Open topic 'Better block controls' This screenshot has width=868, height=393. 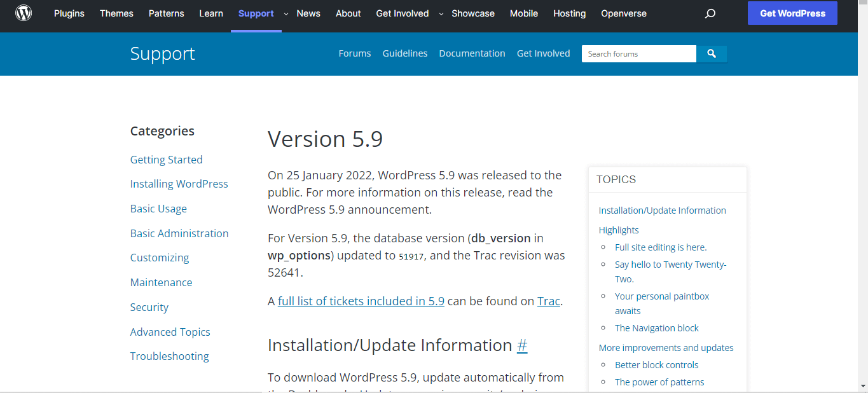pos(656,365)
